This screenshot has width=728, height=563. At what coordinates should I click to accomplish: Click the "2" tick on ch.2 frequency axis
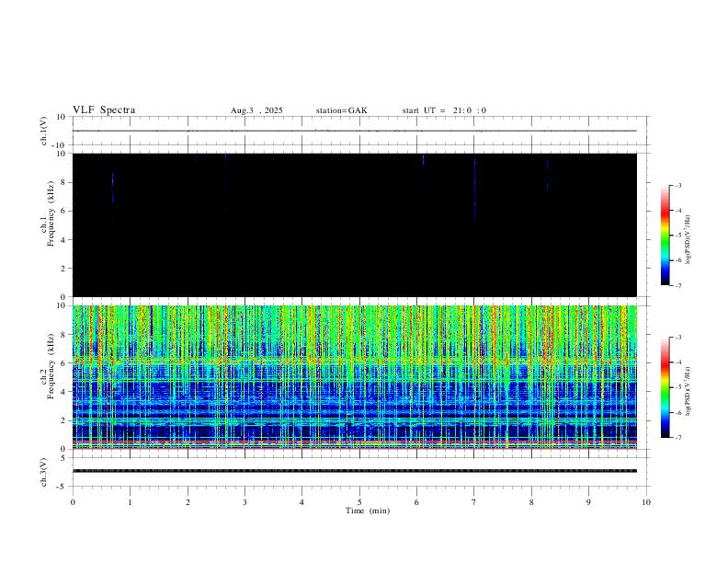[64, 420]
